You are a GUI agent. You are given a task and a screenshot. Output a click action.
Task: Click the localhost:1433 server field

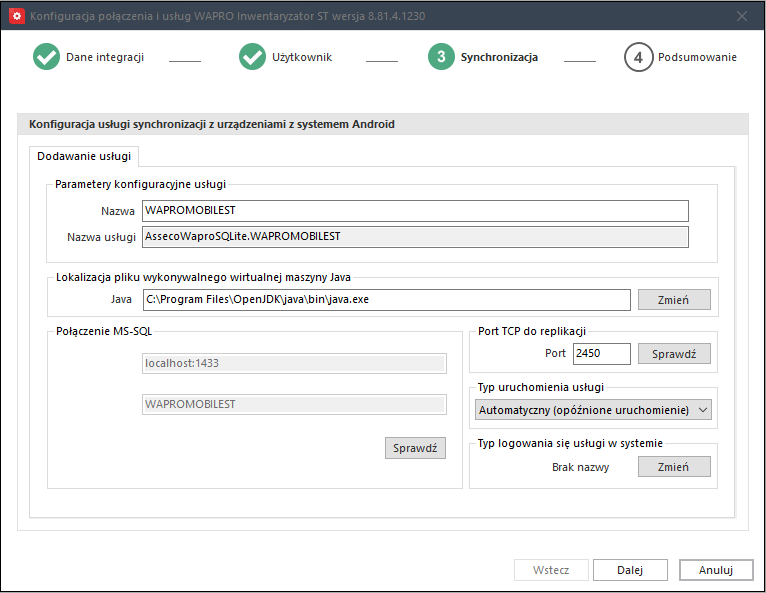(294, 363)
